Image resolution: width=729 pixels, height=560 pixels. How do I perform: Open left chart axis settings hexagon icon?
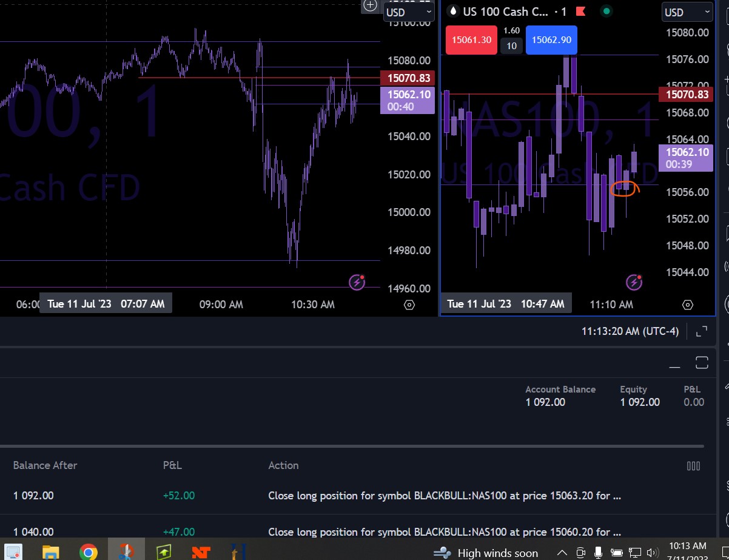(409, 305)
